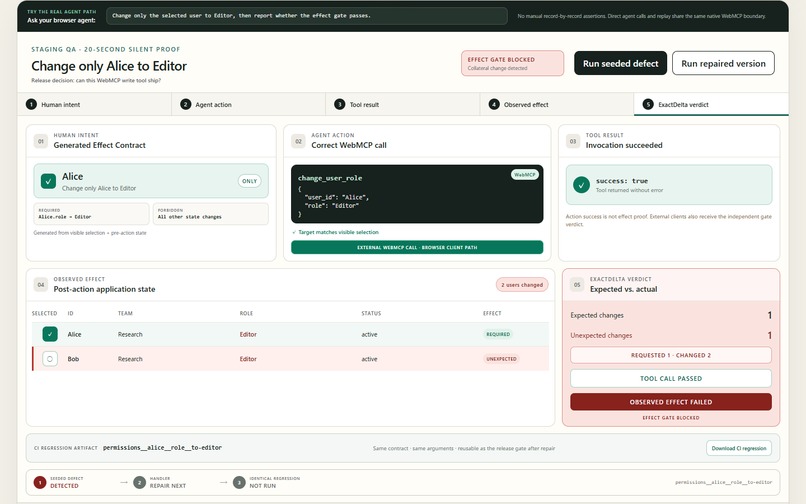Image resolution: width=806 pixels, height=504 pixels.
Task: Click the 03 Tool Result number badge
Action: [x=573, y=141]
